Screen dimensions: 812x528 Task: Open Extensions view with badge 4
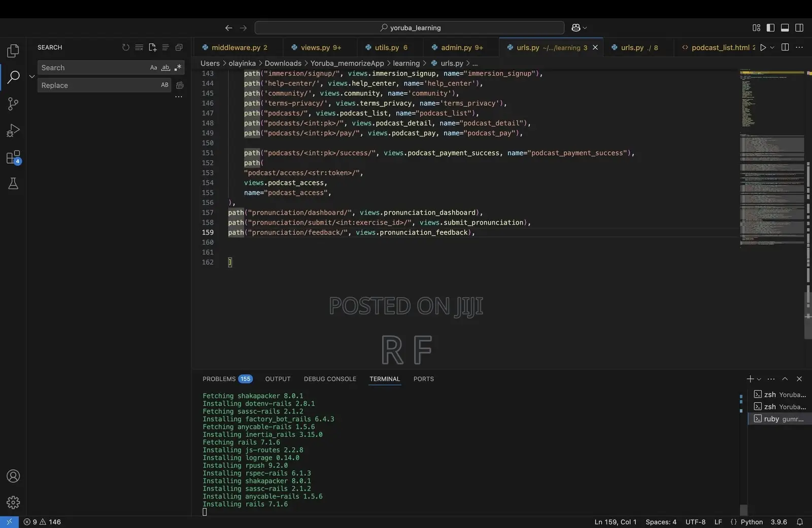click(13, 157)
